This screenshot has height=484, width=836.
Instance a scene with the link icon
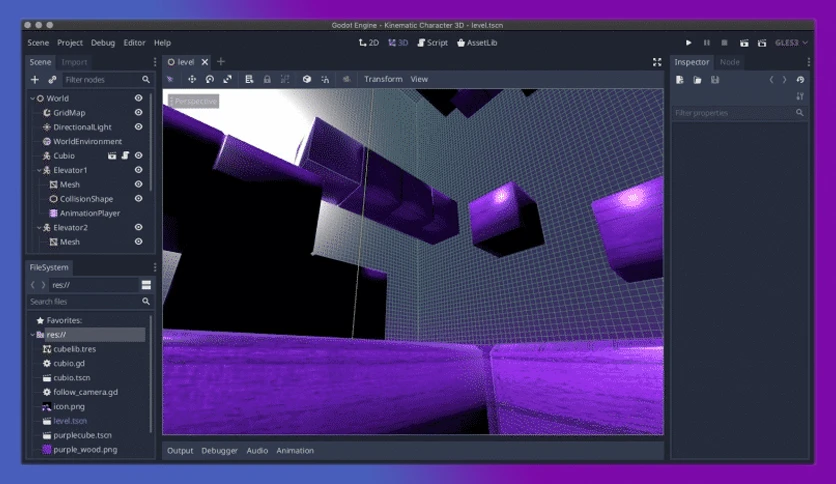click(x=52, y=79)
